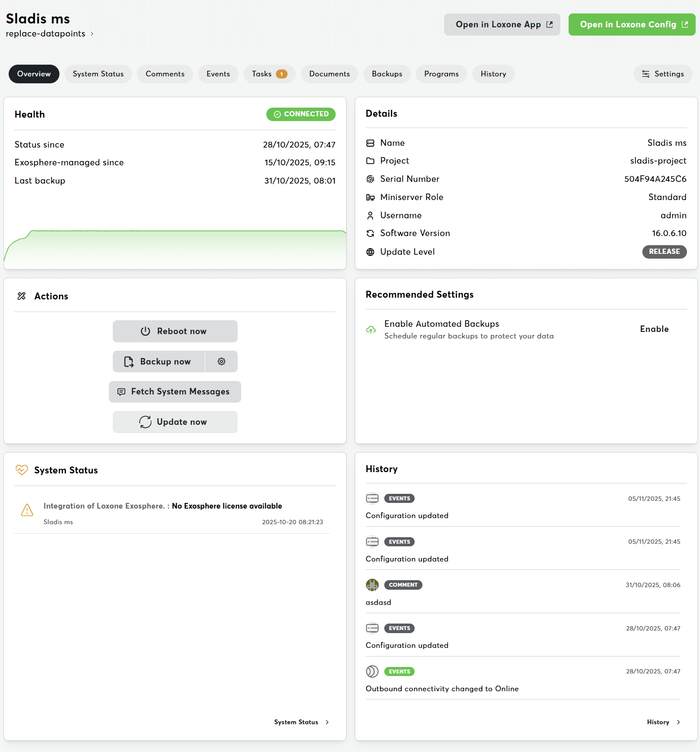Select the Events tab
700x752 pixels.
point(218,74)
